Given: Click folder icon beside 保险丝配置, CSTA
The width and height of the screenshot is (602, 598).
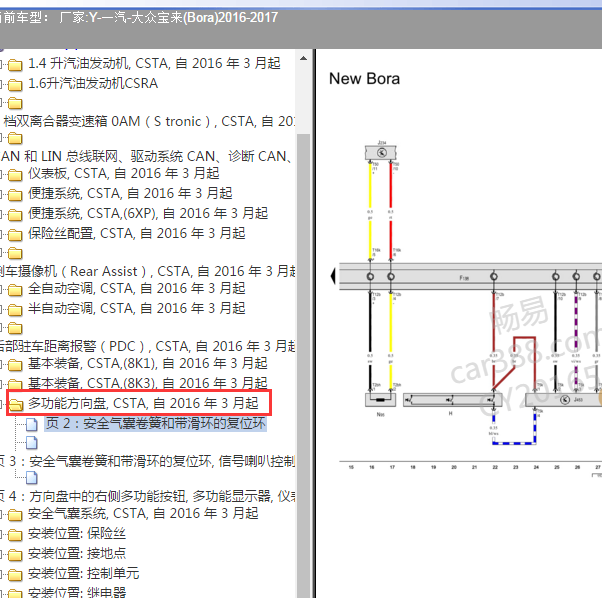Looking at the screenshot, I should pos(15,235).
